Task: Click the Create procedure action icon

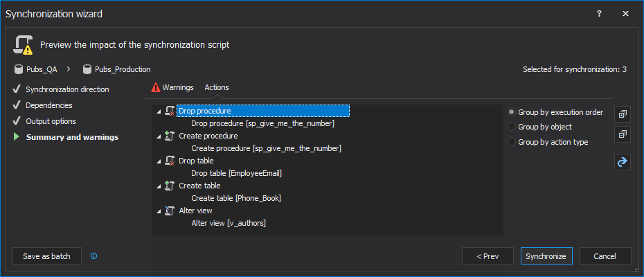Action: (x=170, y=136)
